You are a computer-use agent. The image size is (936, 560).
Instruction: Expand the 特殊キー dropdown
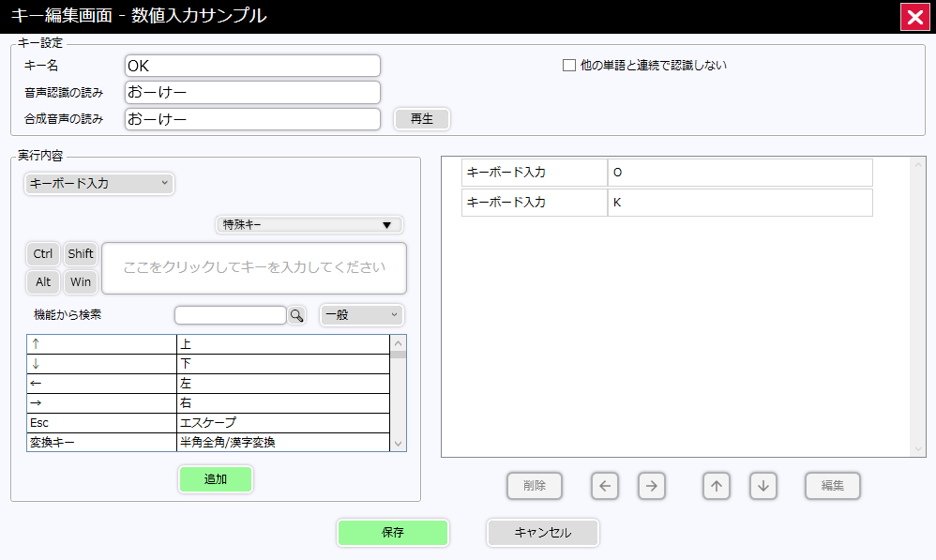tap(309, 224)
